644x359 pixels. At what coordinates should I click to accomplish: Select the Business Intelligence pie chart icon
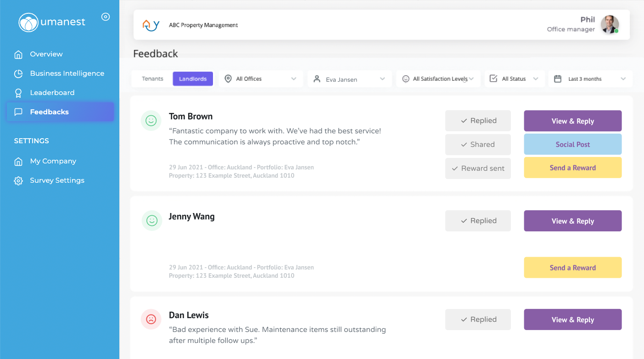coord(18,73)
